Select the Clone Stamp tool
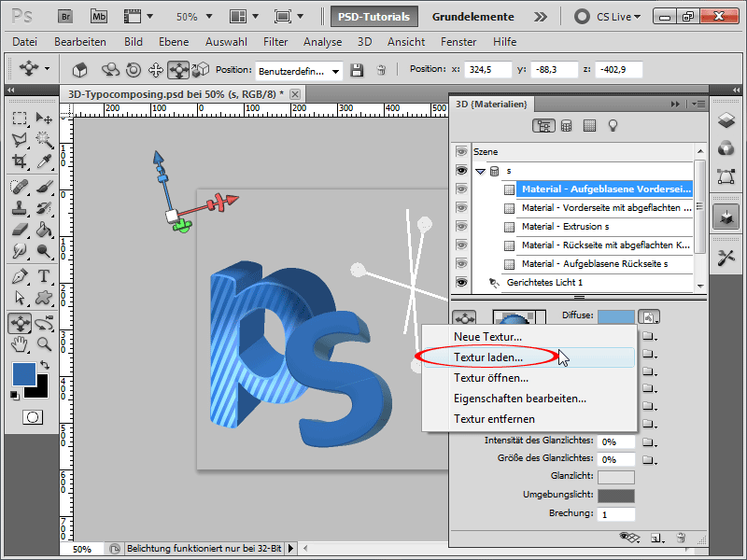 pyautogui.click(x=20, y=208)
